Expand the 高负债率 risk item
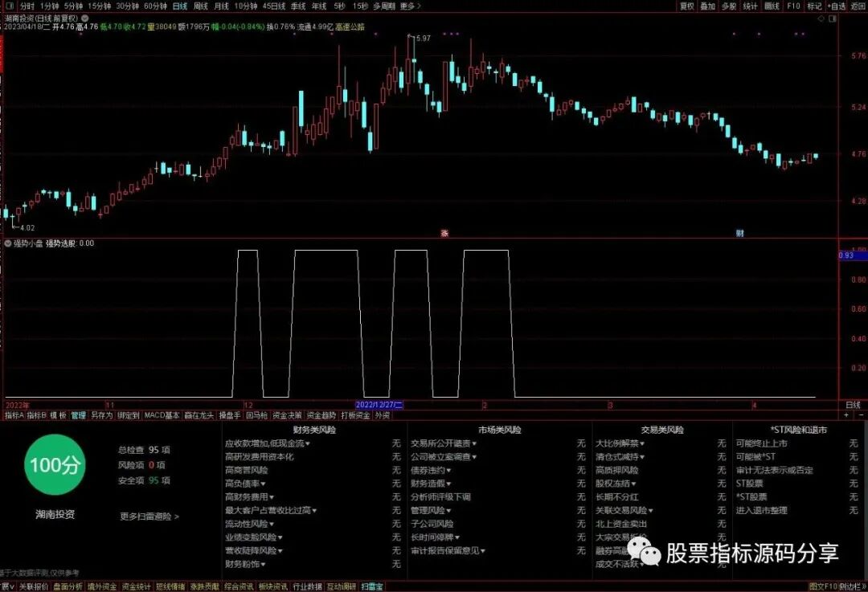Viewport: 868px width, 592px height. click(245, 484)
